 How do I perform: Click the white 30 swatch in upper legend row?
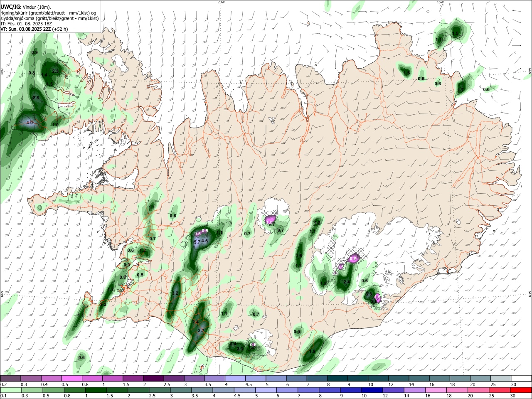point(521,378)
